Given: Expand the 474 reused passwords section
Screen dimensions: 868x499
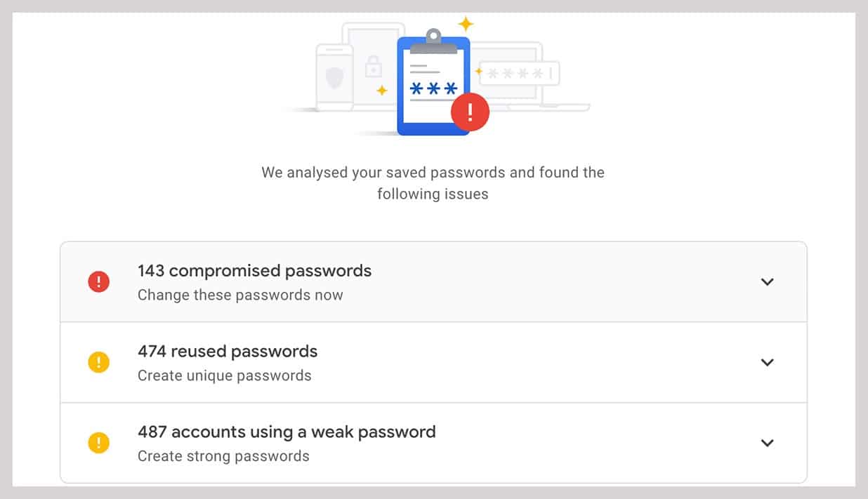Looking at the screenshot, I should 768,362.
